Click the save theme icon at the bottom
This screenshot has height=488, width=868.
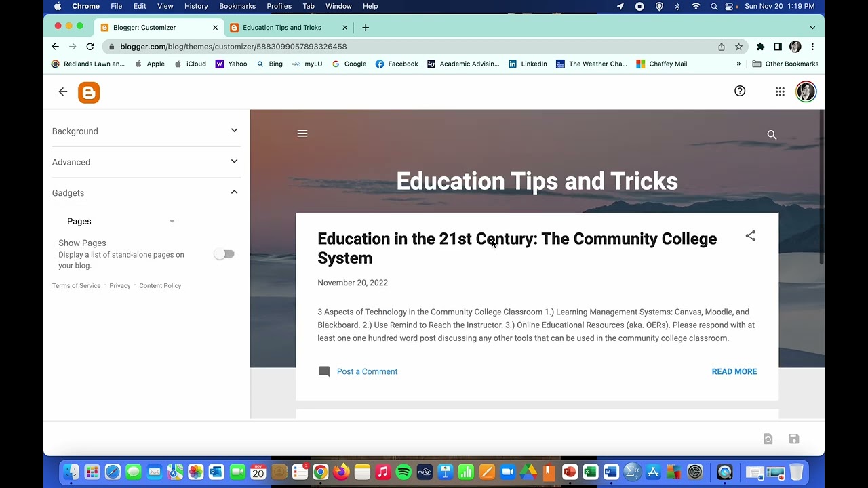click(x=794, y=439)
